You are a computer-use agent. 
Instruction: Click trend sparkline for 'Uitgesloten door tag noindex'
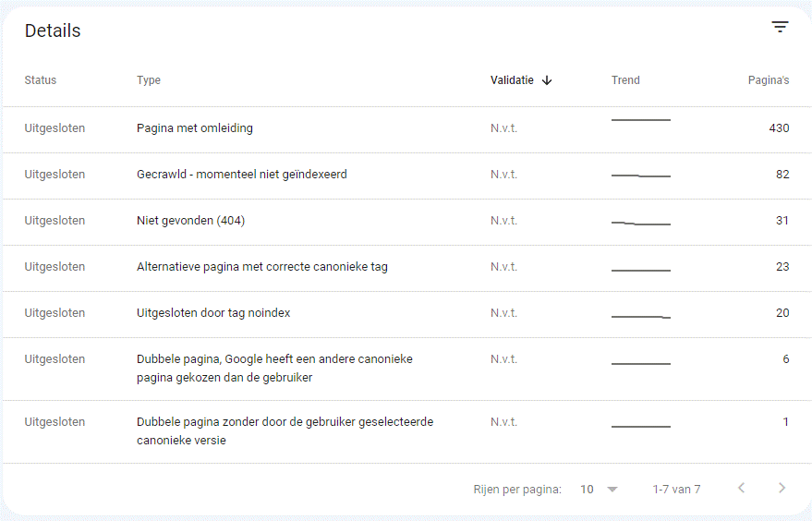(x=640, y=317)
